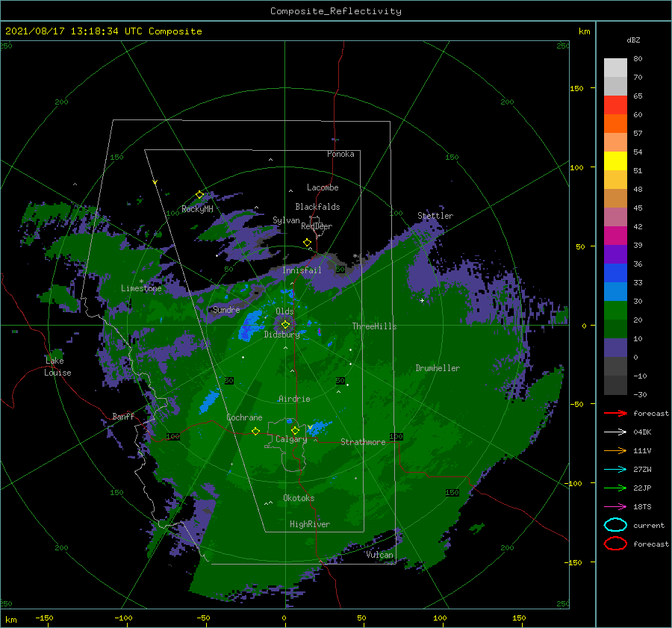Click the dBZ legend heading
672x628 pixels.
(633, 40)
